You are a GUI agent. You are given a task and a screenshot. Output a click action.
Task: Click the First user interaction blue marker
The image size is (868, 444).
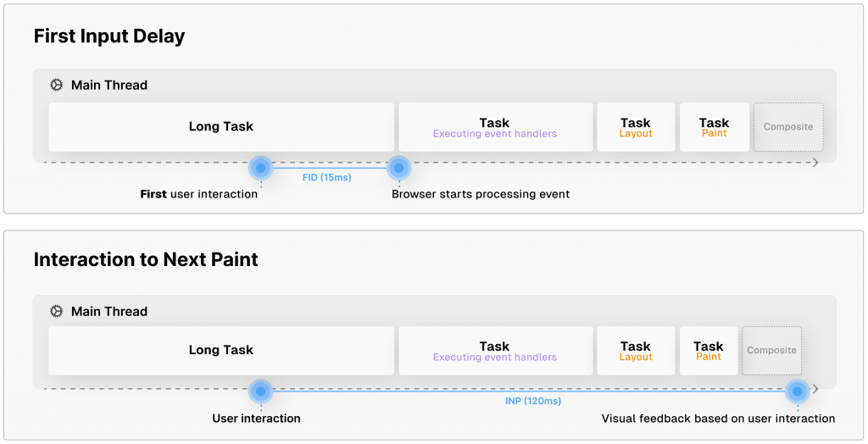[x=260, y=168]
